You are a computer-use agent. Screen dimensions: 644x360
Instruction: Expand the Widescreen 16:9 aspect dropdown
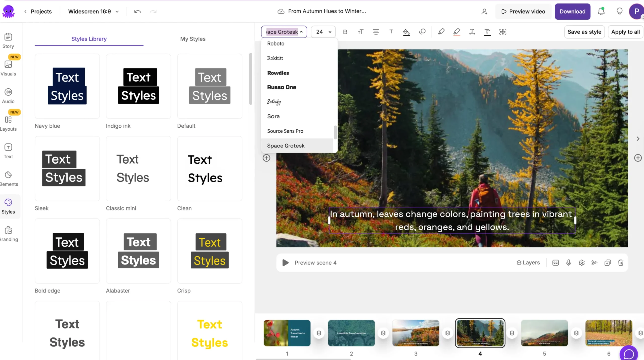point(93,12)
